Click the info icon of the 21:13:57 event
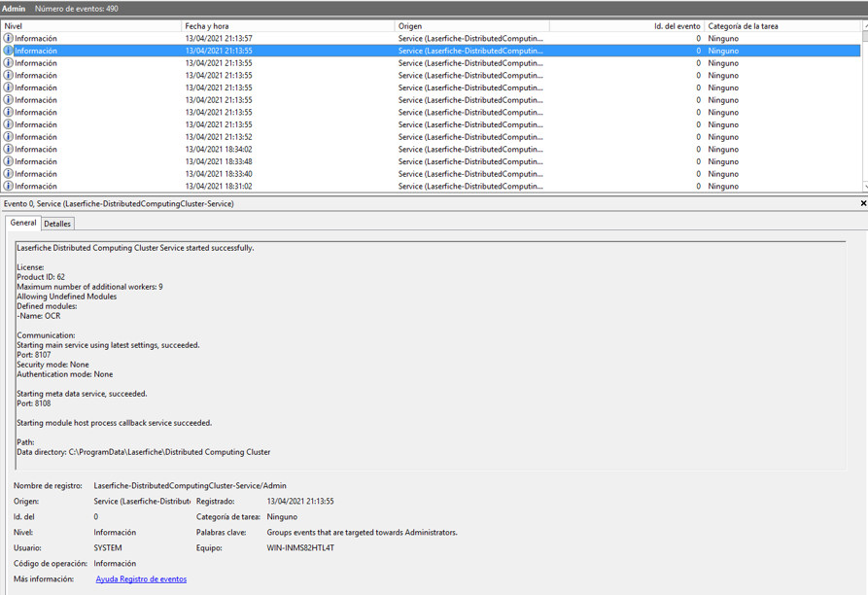 point(9,38)
